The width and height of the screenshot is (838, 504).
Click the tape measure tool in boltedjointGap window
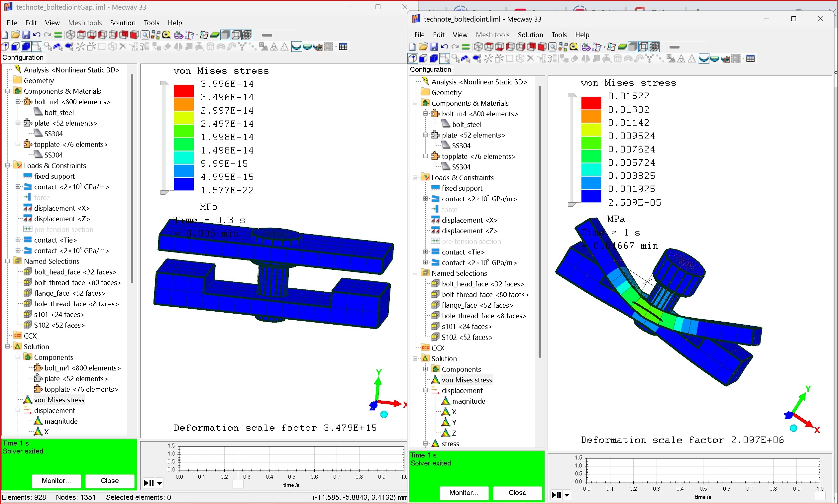(x=166, y=35)
